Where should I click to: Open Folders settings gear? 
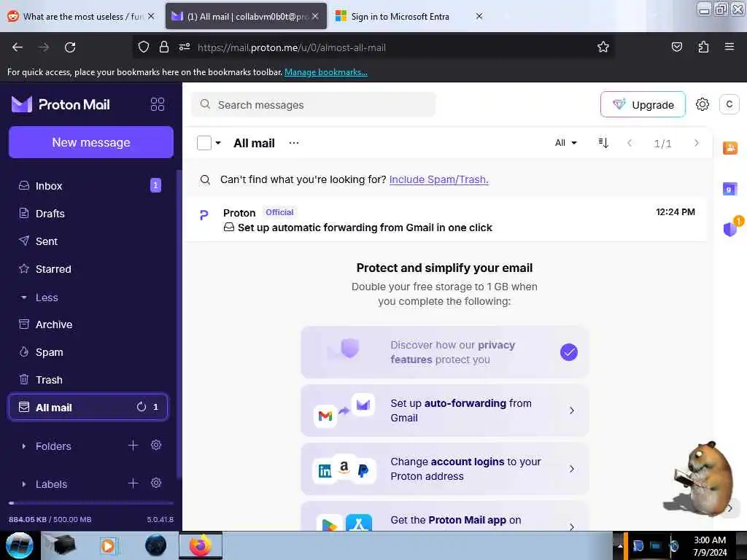156,446
